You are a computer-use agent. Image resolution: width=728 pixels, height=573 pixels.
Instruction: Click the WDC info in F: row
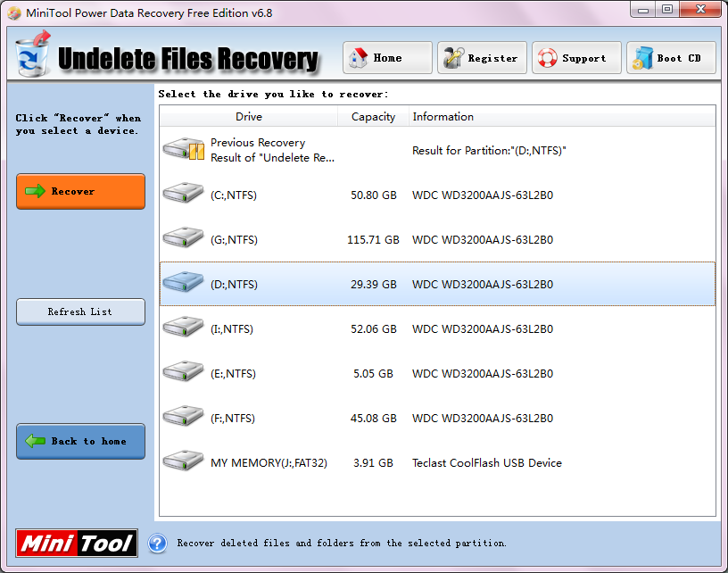point(483,418)
